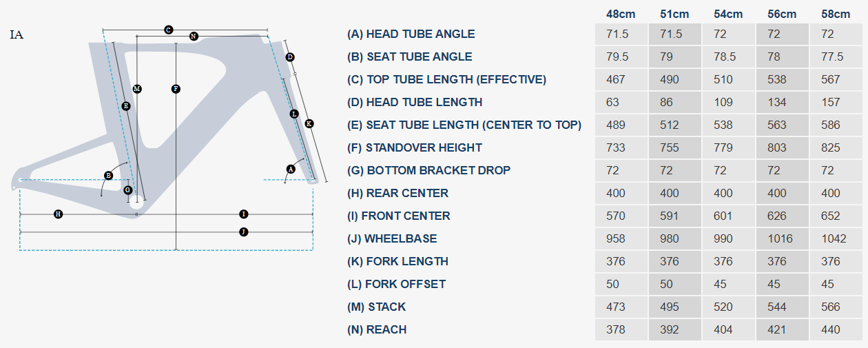Screen dimensions: 868x348
Task: Click the F standover height marker
Action: click(x=176, y=89)
